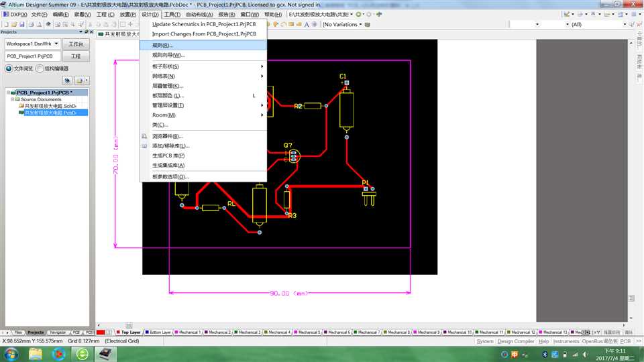Open Workspace1.DsnWrk dropdown
Image resolution: width=644 pixels, height=362 pixels.
[56, 44]
